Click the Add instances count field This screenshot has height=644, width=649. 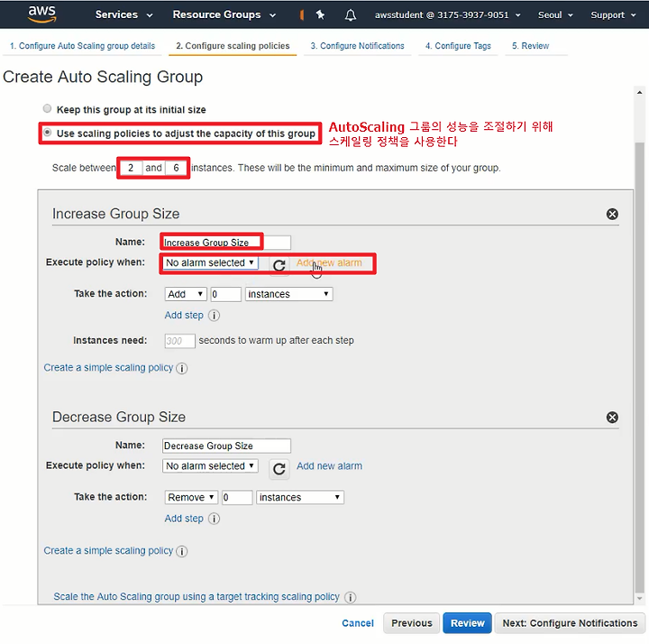(x=225, y=294)
